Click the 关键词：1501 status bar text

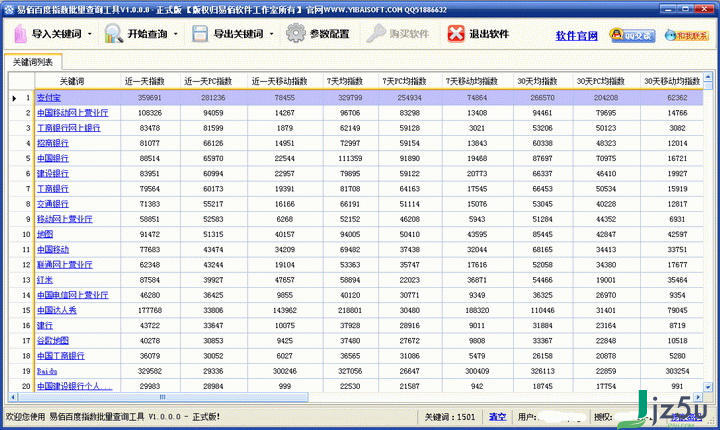click(x=450, y=417)
